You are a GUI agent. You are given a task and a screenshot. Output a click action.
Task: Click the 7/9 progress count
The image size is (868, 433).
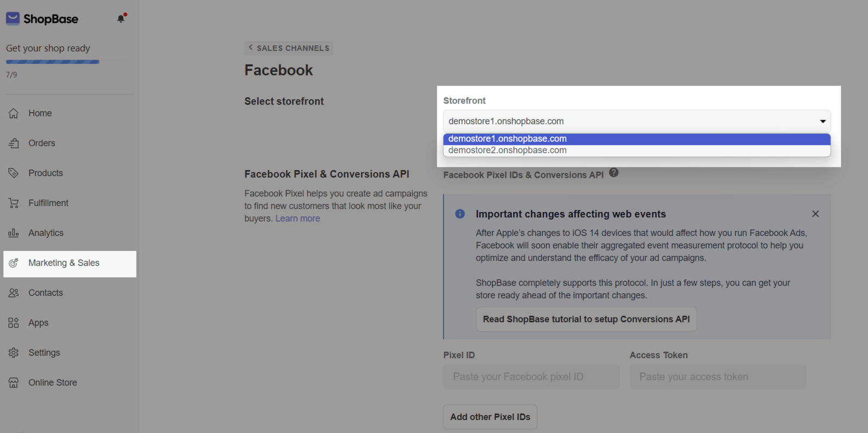[11, 75]
